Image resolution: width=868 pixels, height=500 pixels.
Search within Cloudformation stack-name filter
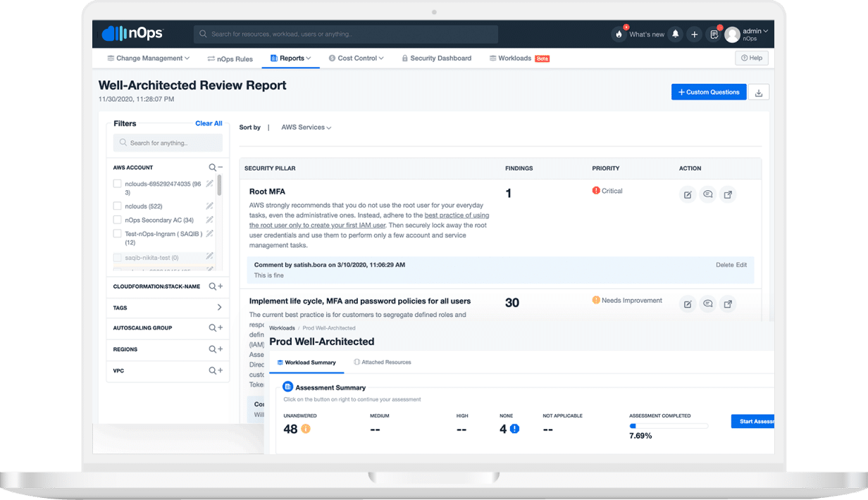[212, 287]
